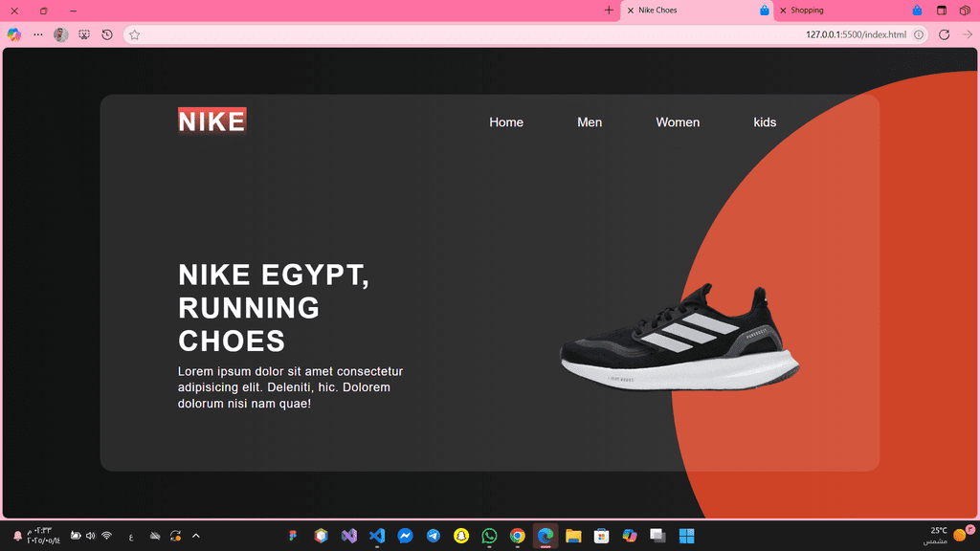
Task: Switch to the Nike Choes tab
Action: point(697,11)
